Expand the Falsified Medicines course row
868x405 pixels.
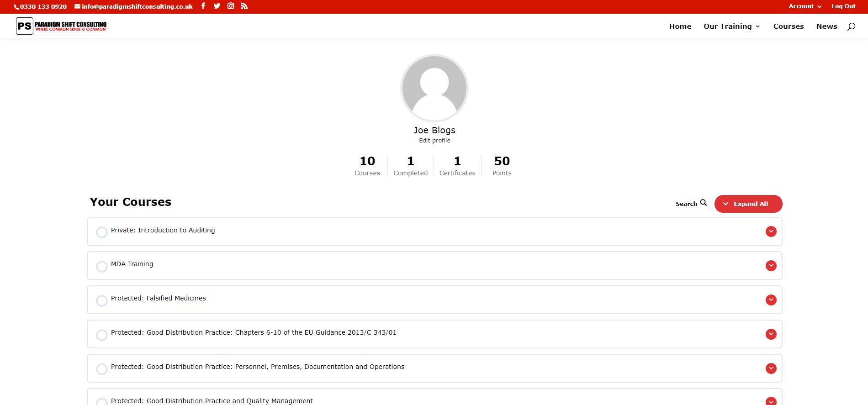click(x=771, y=300)
